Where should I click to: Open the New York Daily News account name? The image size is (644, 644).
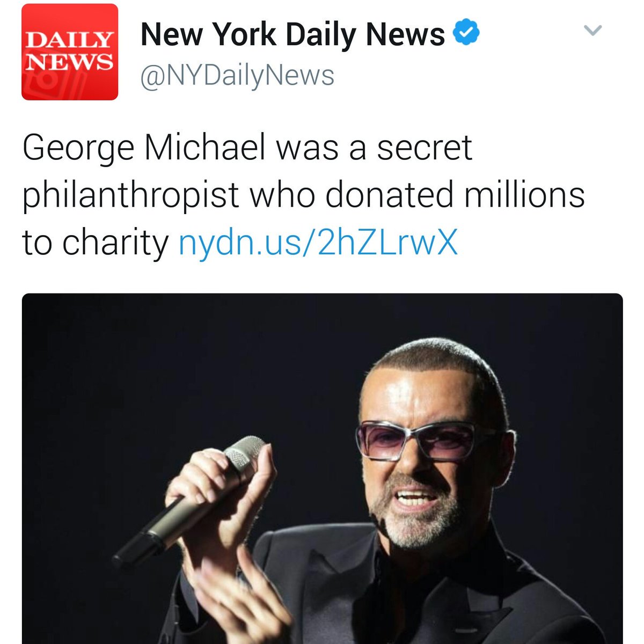pyautogui.click(x=292, y=35)
